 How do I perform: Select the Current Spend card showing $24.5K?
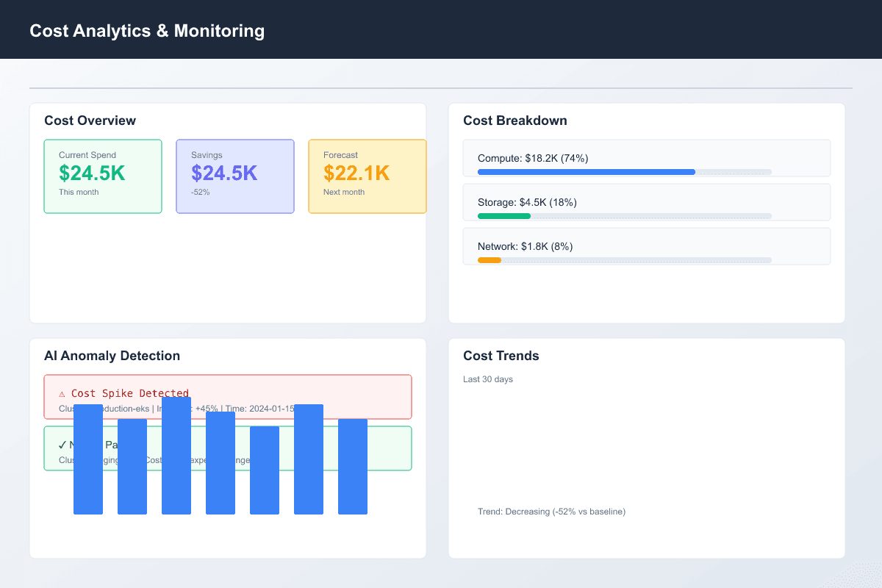tap(103, 176)
